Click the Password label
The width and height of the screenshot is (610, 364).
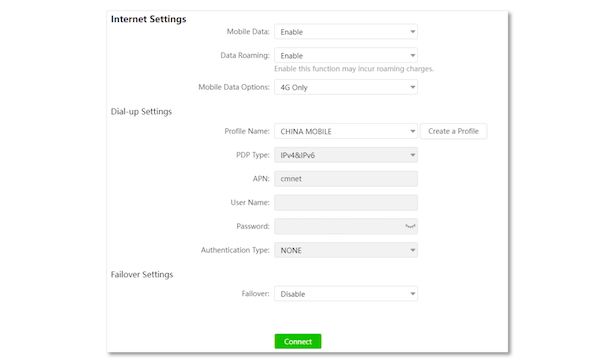(252, 226)
